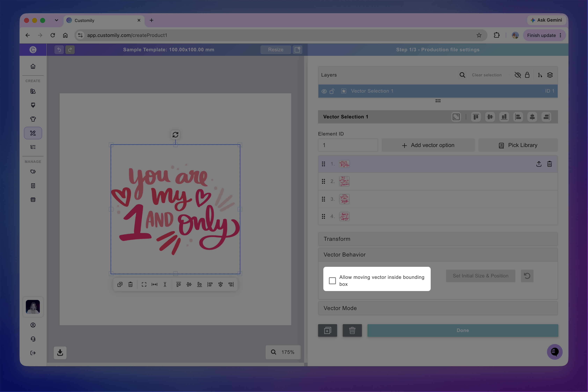Click the Resize button
Image resolution: width=588 pixels, height=392 pixels.
point(276,50)
